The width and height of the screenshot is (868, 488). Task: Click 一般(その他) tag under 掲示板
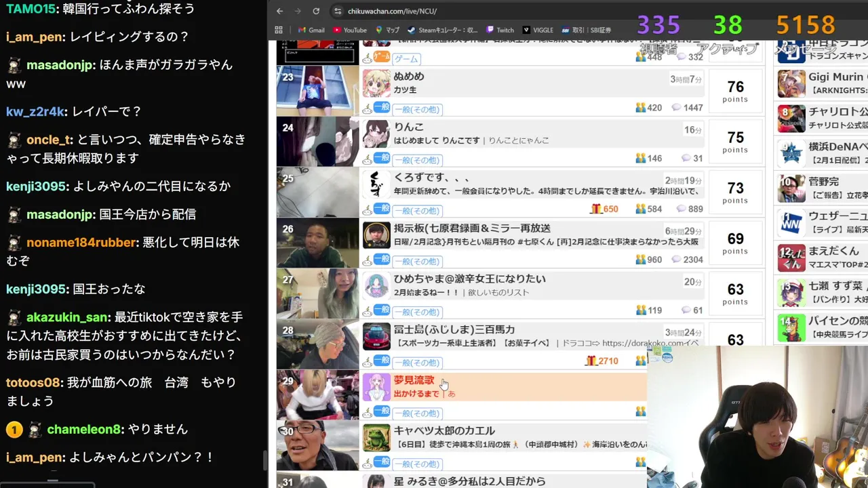coord(417,261)
